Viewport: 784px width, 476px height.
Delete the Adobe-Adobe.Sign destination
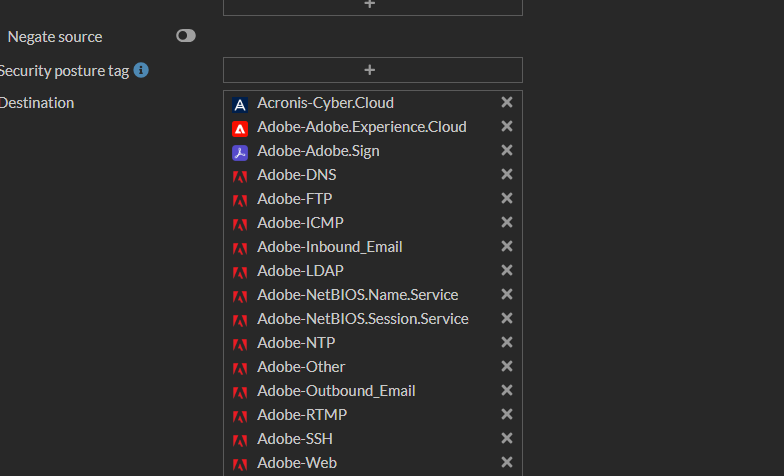click(507, 150)
